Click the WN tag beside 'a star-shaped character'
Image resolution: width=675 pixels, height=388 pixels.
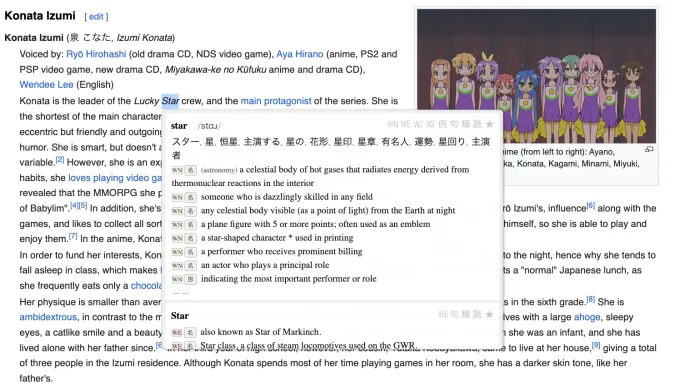click(x=177, y=238)
